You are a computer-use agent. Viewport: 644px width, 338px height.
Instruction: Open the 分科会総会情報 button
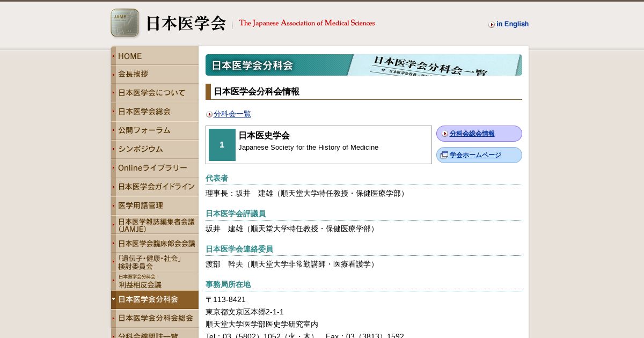pyautogui.click(x=479, y=134)
